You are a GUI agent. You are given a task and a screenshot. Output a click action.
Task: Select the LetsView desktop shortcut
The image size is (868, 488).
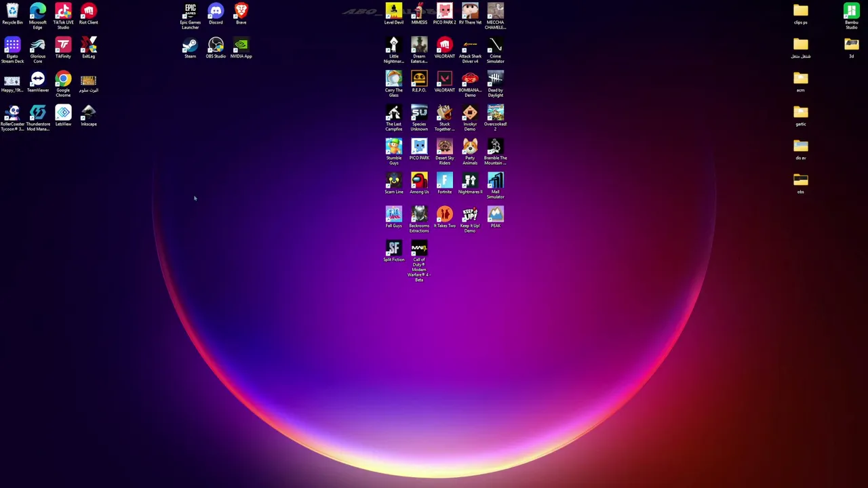pos(63,115)
